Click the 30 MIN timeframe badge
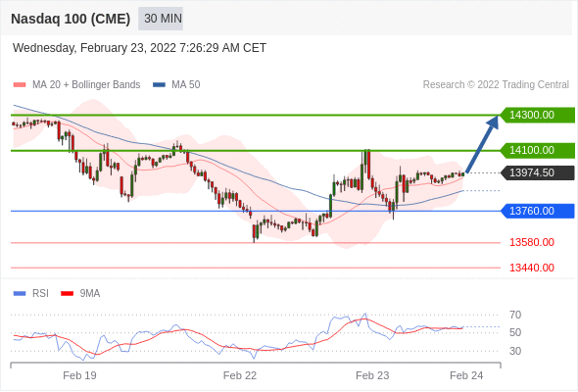The width and height of the screenshot is (578, 392). click(161, 19)
